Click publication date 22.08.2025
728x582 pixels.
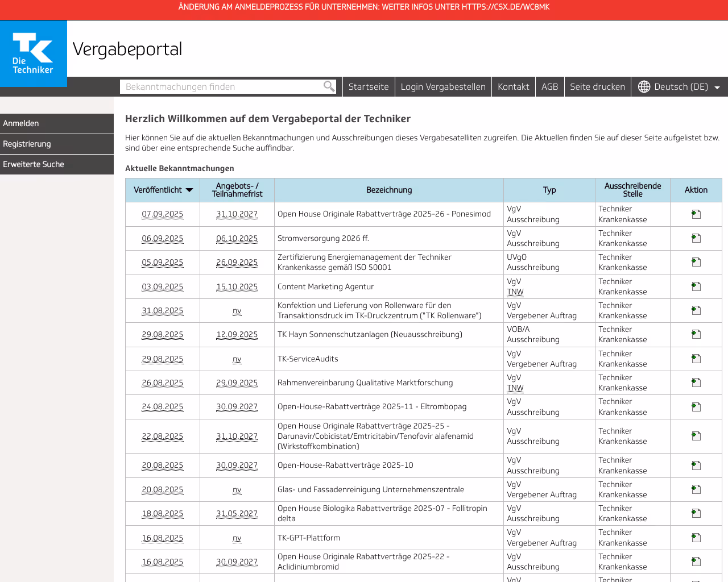coord(163,436)
